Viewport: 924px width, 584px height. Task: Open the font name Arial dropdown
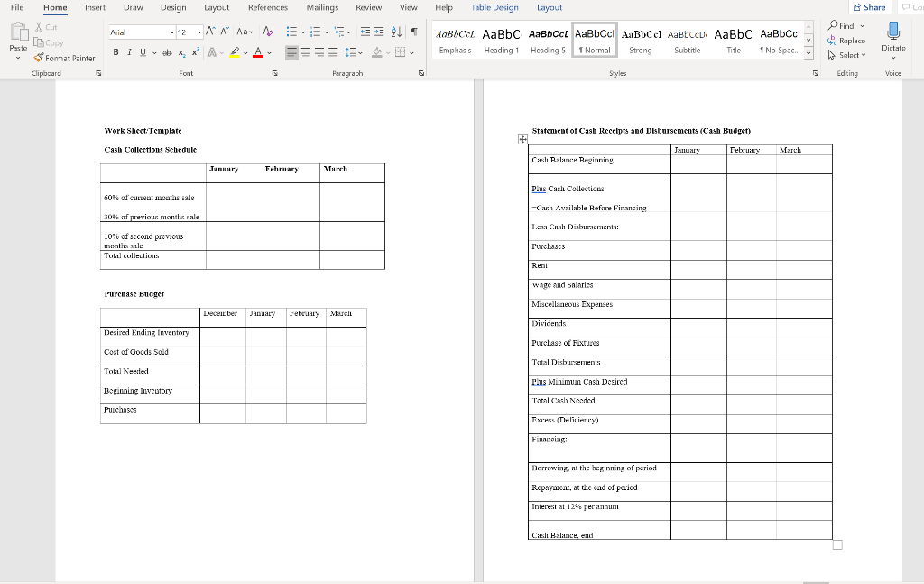click(171, 32)
